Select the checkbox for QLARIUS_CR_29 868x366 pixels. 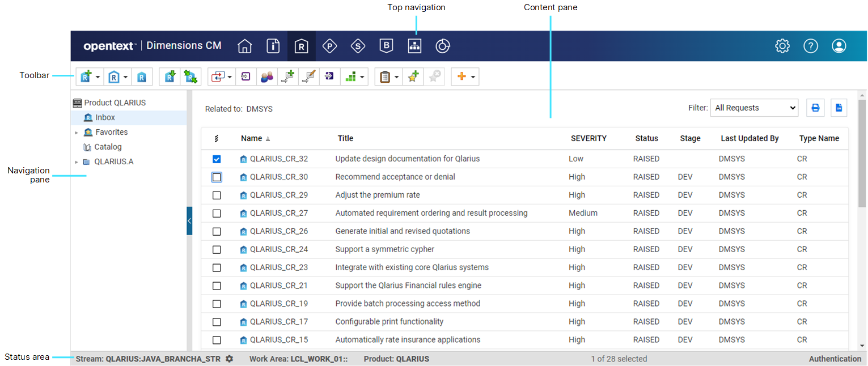click(x=217, y=195)
